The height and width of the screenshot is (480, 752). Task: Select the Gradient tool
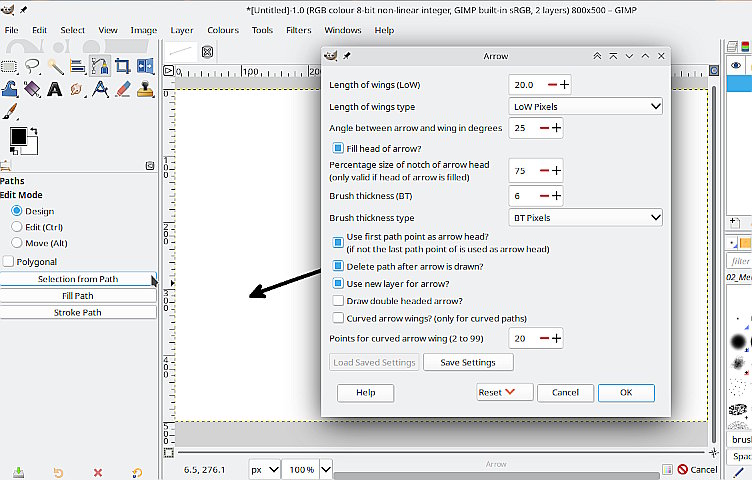coord(32,89)
